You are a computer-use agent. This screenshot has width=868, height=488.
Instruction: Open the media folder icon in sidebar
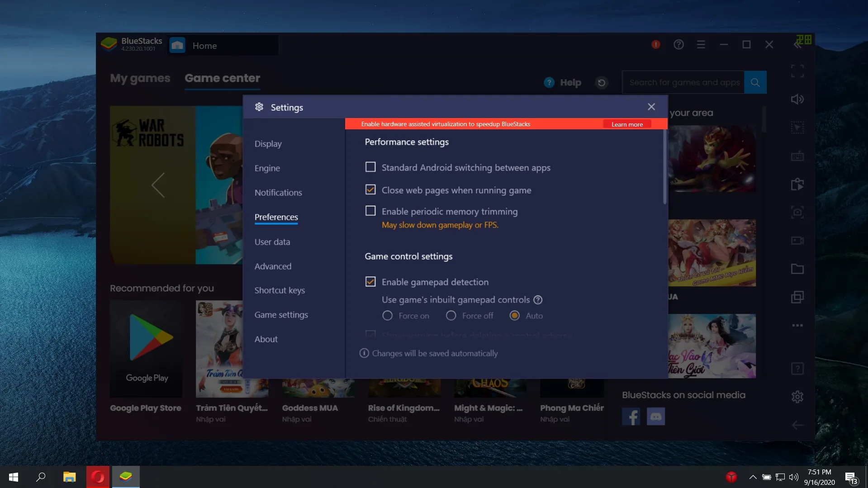coord(797,269)
